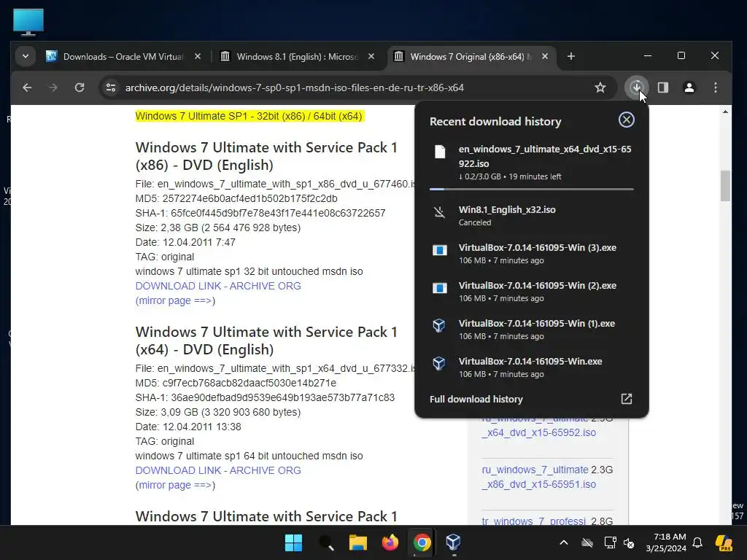747x560 pixels.
Task: Open the Chrome three-dot menu
Action: point(715,87)
